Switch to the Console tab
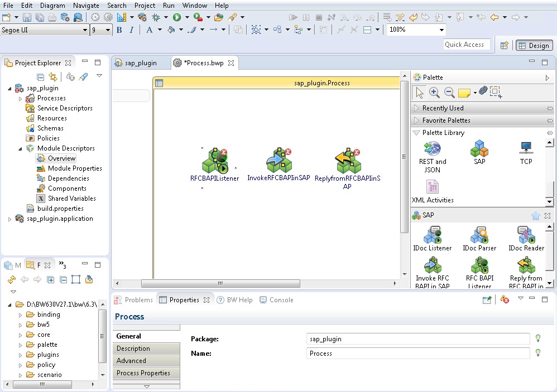 (281, 300)
